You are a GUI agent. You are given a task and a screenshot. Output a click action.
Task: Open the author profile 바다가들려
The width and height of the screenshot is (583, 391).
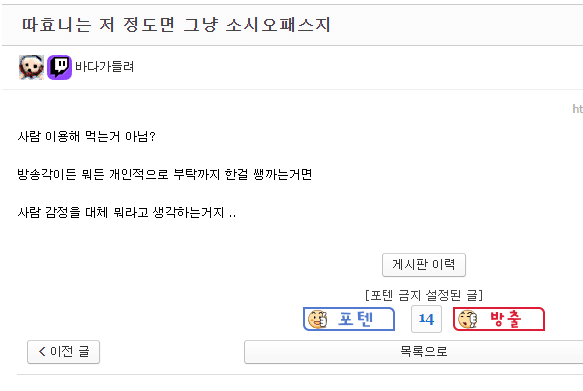104,67
